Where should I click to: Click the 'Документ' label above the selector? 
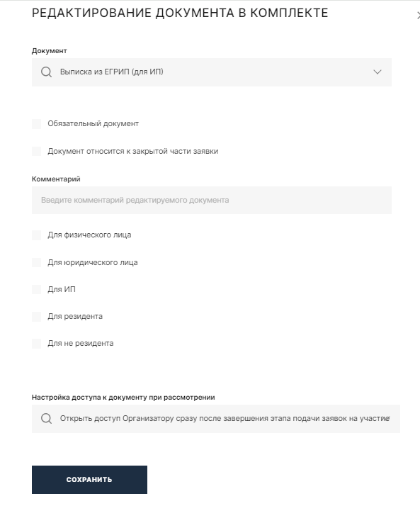pyautogui.click(x=50, y=50)
